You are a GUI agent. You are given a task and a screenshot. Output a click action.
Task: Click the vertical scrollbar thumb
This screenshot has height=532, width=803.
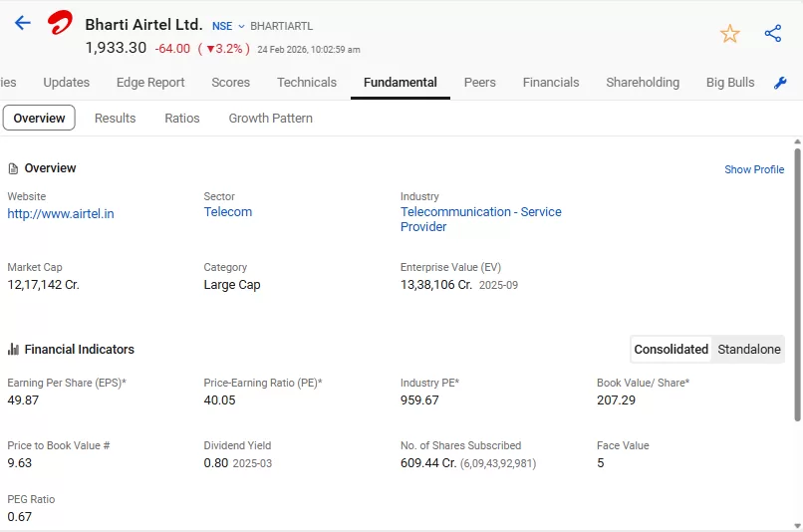797,285
